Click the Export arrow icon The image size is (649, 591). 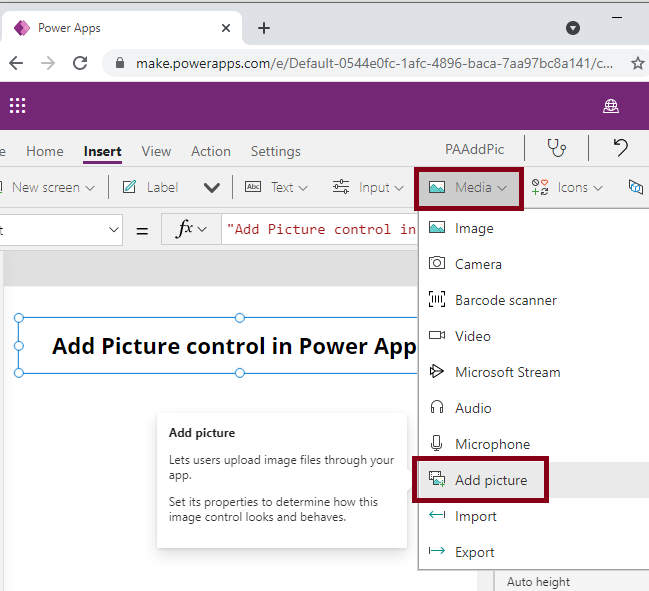[437, 551]
